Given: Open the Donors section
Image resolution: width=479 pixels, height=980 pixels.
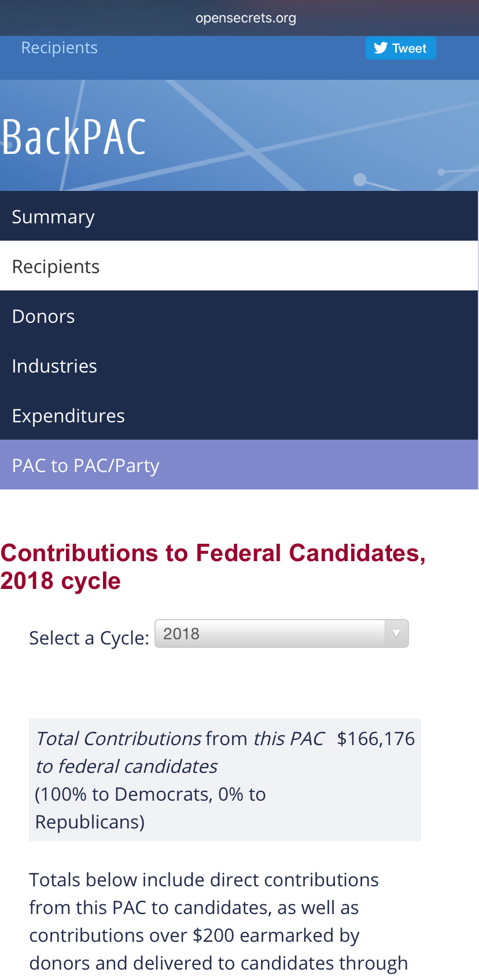Looking at the screenshot, I should coord(239,316).
